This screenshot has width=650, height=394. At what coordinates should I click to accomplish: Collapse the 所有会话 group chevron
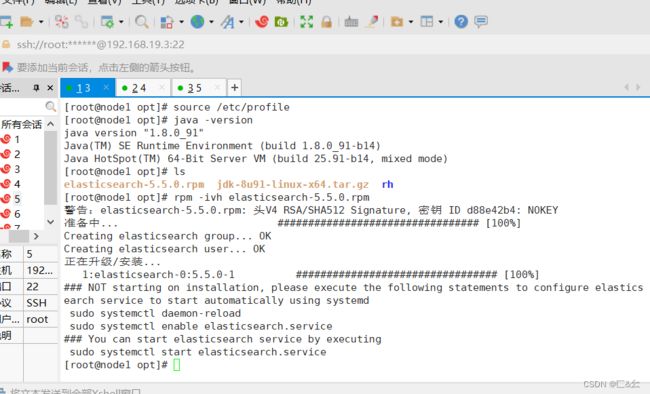(51, 124)
